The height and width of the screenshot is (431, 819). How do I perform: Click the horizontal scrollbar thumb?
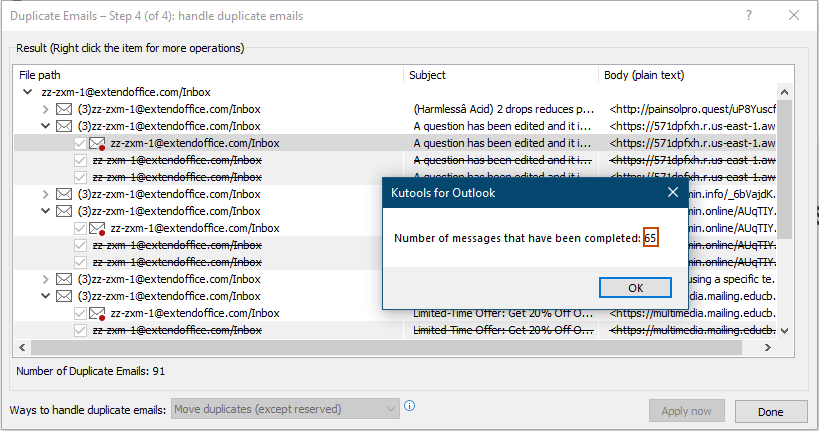pyautogui.click(x=386, y=347)
